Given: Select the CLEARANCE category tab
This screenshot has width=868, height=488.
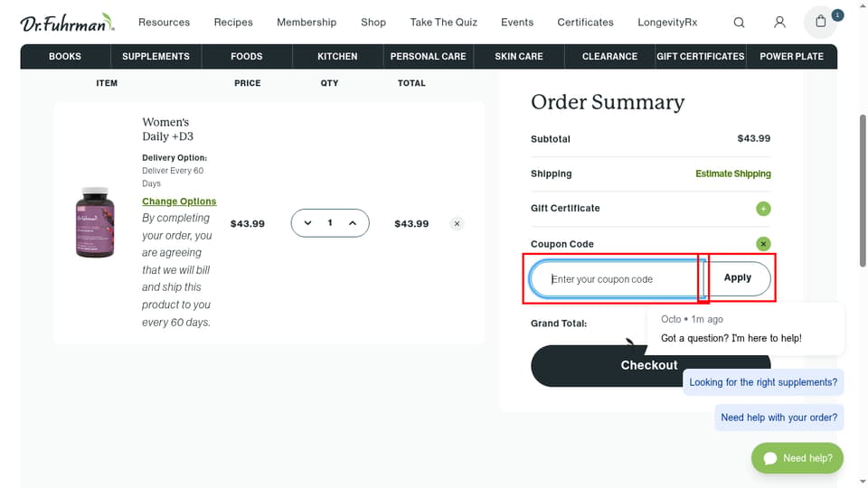Looking at the screenshot, I should [x=610, y=56].
